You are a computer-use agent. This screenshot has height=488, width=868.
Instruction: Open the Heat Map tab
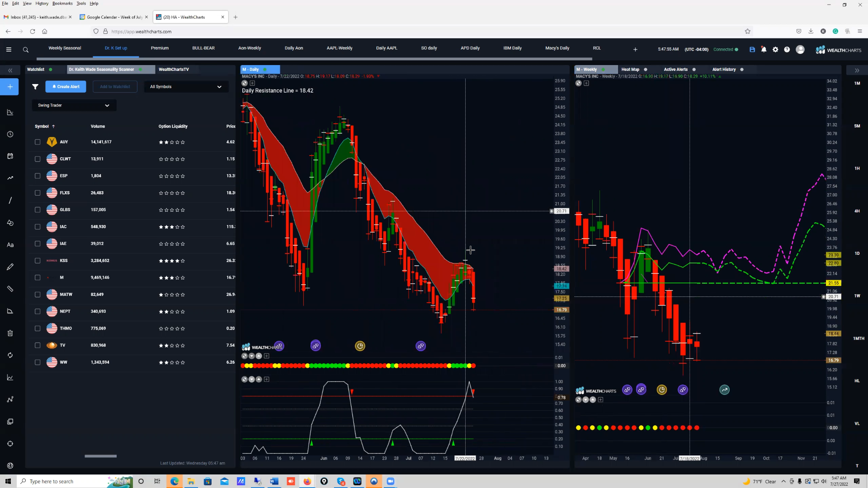pos(630,70)
